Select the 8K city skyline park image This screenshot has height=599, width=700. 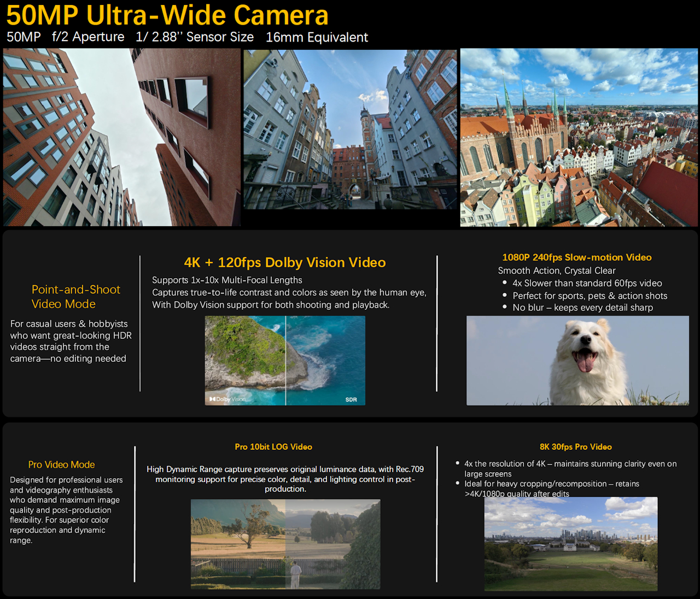click(x=570, y=544)
